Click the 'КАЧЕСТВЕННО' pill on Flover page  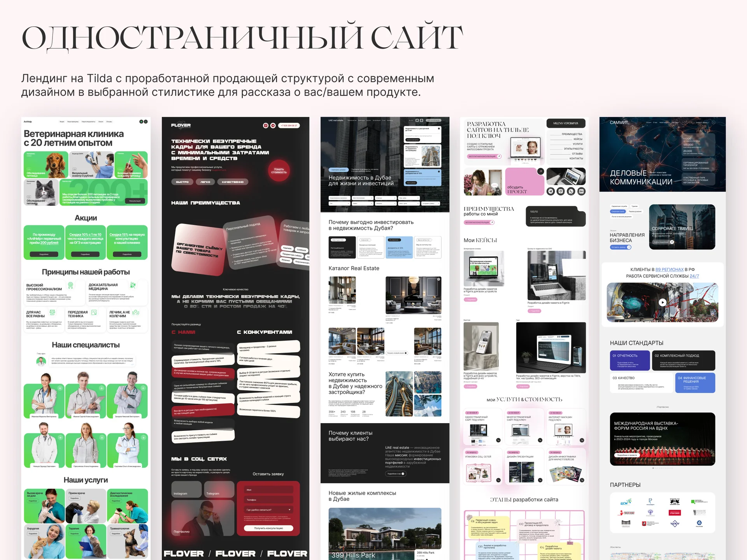[233, 182]
